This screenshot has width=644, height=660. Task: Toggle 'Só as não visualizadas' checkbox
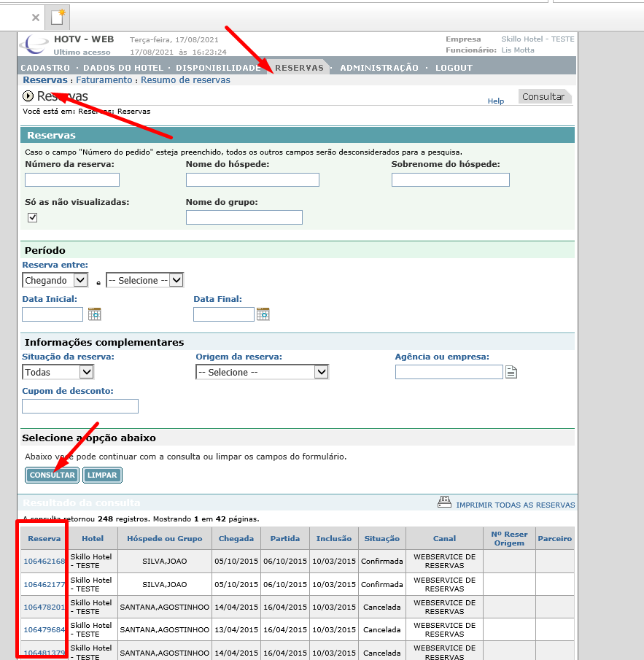tap(32, 217)
